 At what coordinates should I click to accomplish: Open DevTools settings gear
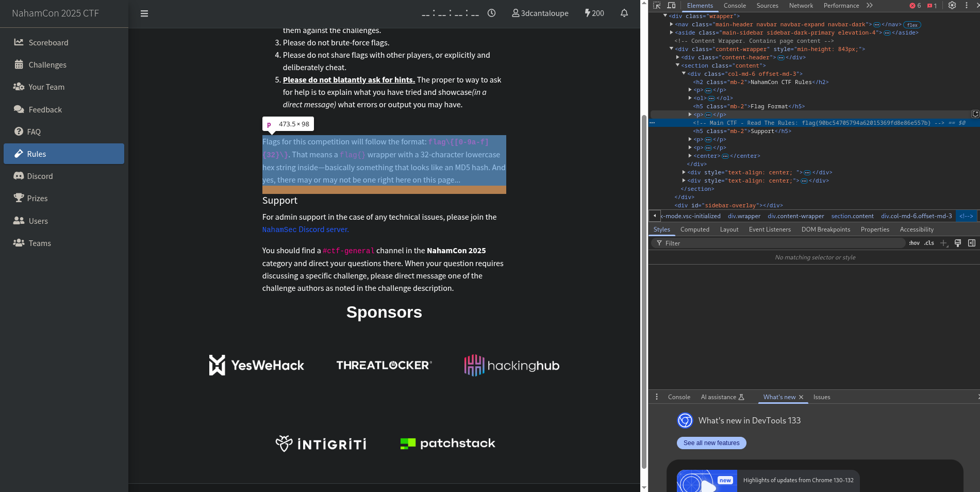click(x=952, y=6)
